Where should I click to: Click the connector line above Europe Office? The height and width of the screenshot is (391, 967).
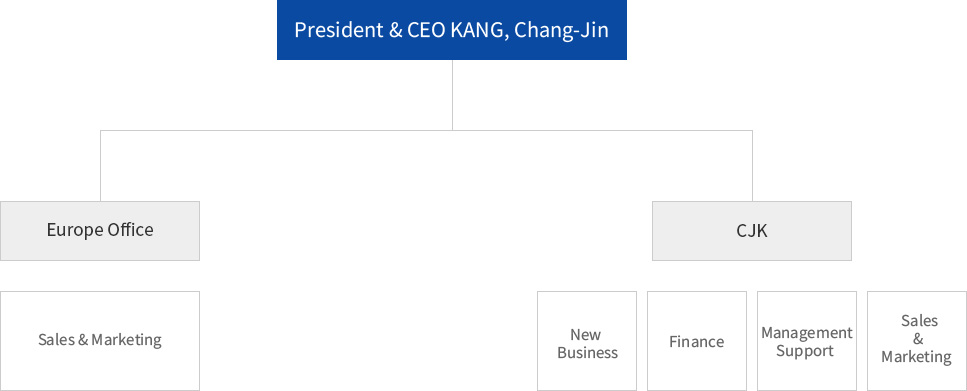101,165
